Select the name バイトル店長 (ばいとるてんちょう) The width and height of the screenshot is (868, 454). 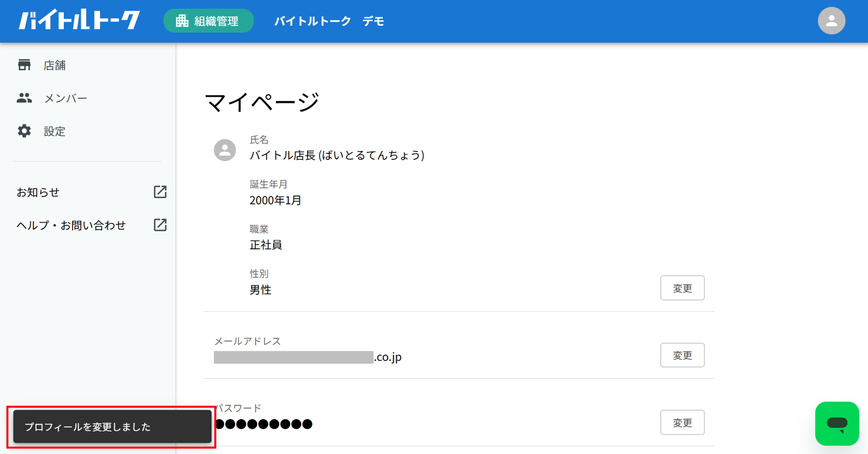point(337,155)
